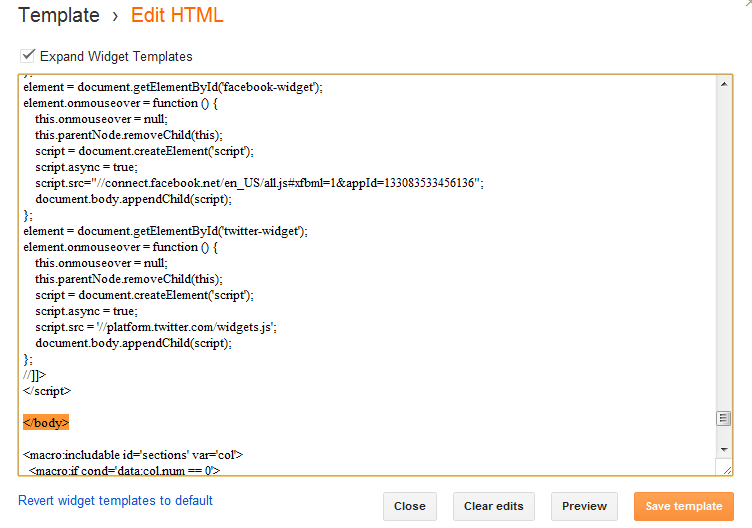This screenshot has width=752, height=528.
Task: Go back to the Template breadcrumb
Action: click(59, 16)
